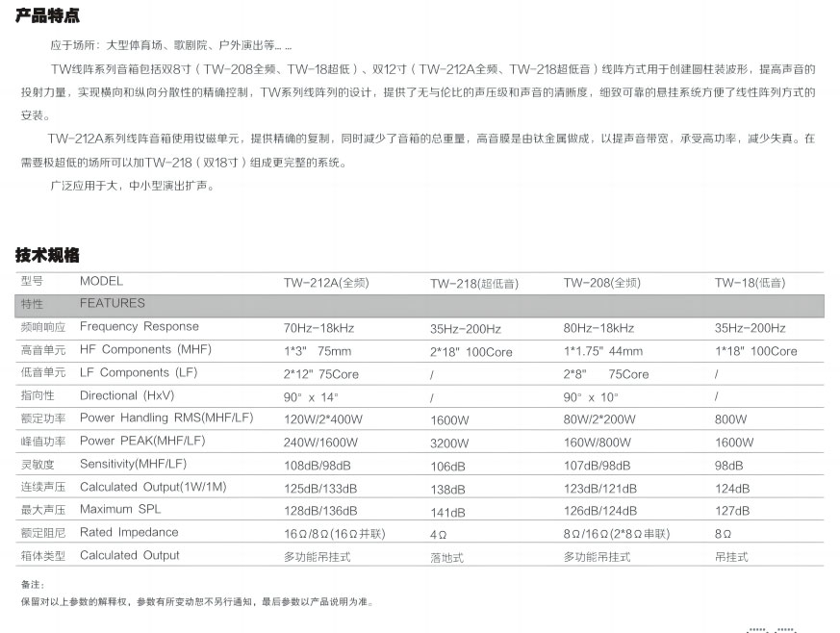Click the Maximum SPL row label
This screenshot has height=633, width=840.
tap(120, 509)
